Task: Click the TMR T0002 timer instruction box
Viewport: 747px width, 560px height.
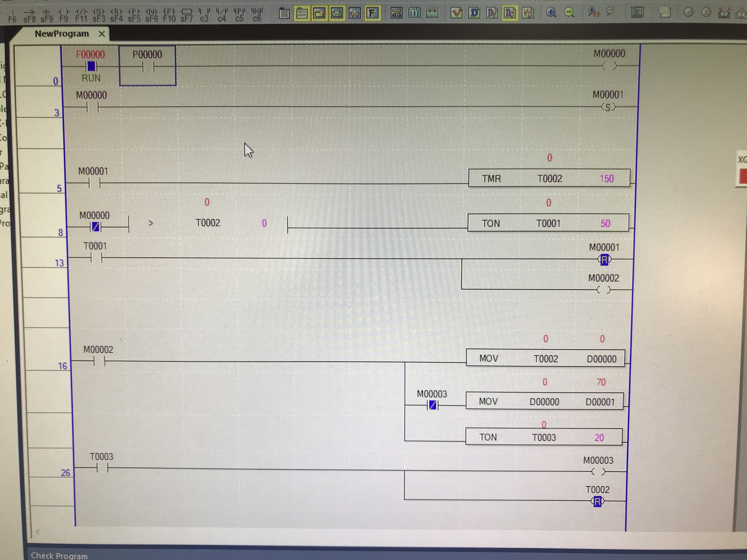Action: 549,178
